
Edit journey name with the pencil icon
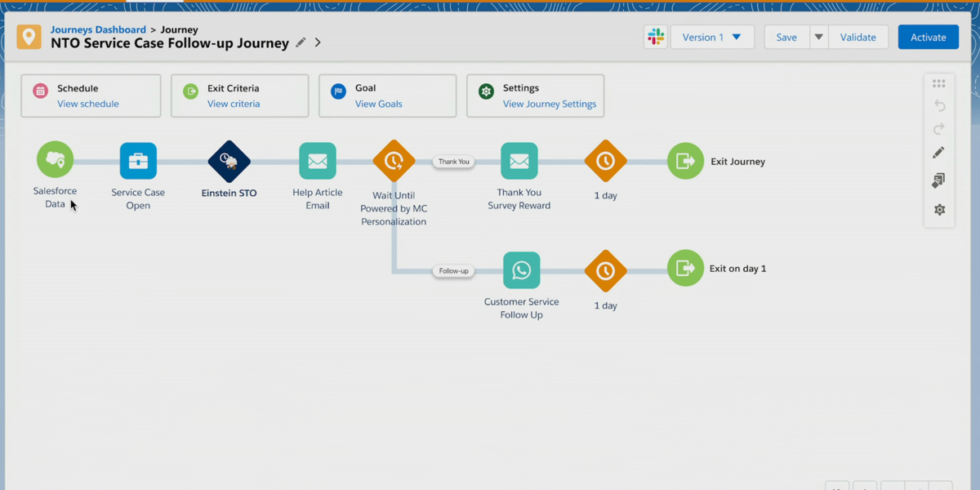(301, 42)
